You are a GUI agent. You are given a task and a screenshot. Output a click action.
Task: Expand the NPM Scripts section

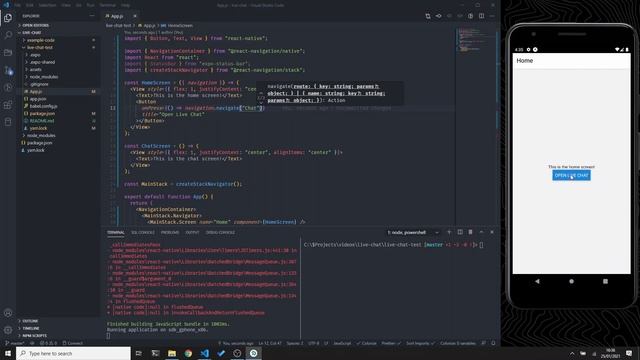point(57,336)
